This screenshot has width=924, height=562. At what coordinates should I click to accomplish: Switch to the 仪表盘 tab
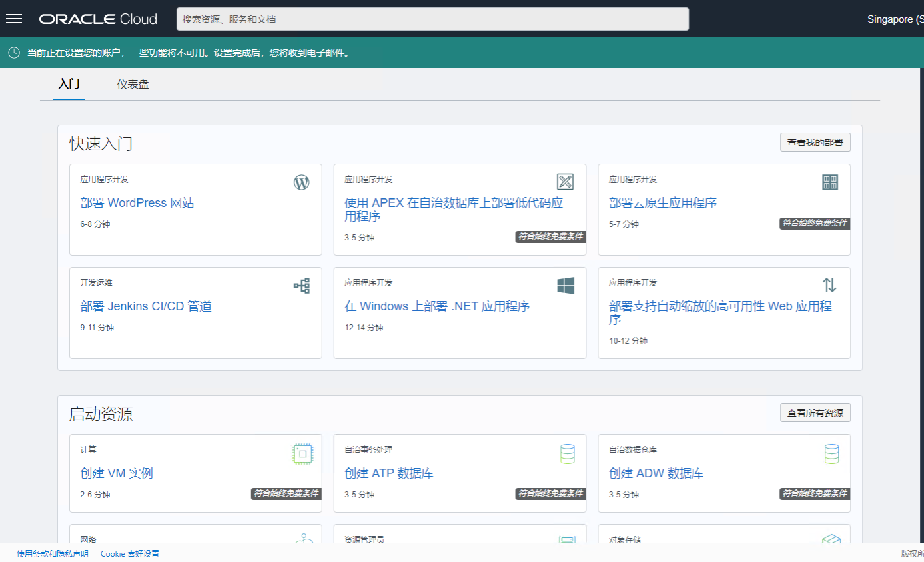tap(133, 84)
